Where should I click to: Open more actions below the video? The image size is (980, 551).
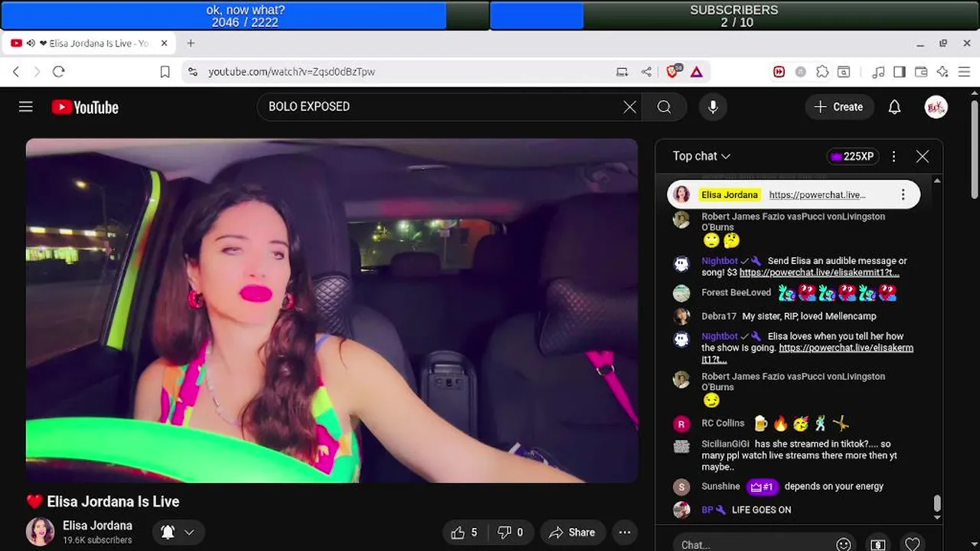coord(625,533)
